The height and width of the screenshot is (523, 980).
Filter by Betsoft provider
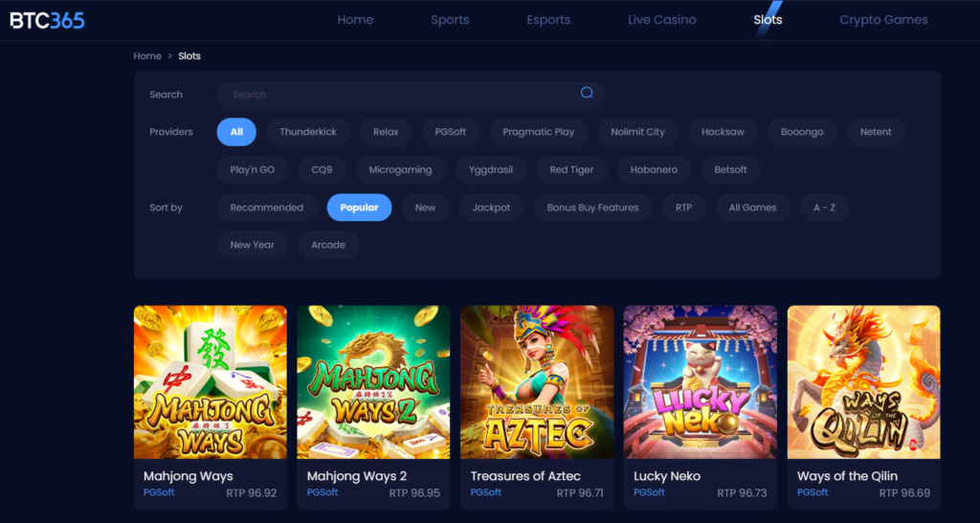730,170
